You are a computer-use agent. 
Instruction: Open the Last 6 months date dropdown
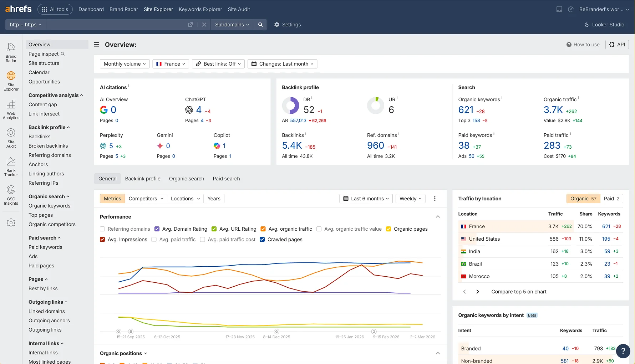(x=366, y=199)
